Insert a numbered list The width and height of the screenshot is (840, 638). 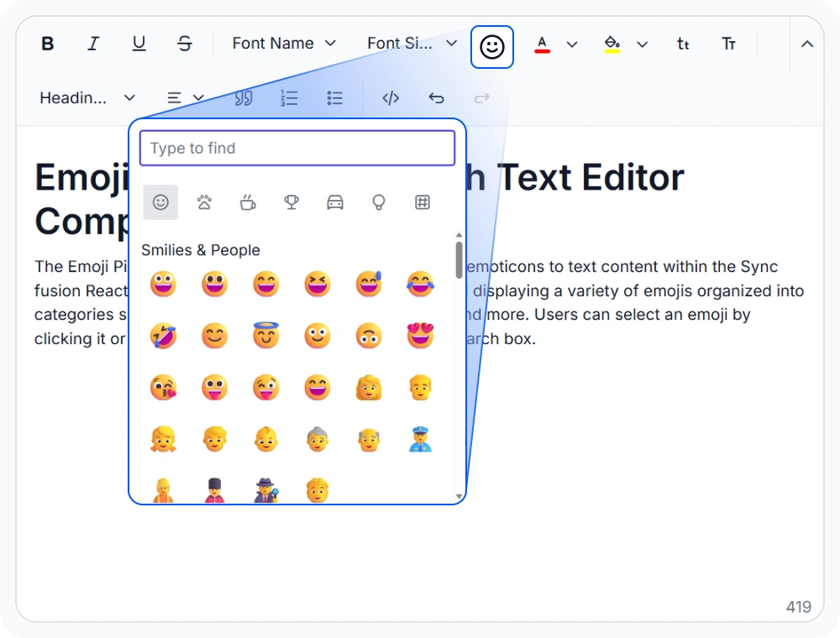[x=289, y=98]
